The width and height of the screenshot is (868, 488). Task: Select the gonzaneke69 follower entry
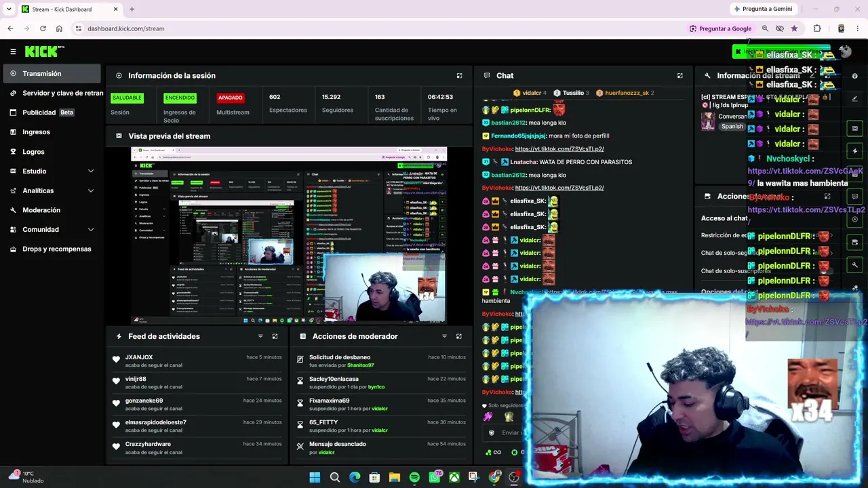(197, 405)
